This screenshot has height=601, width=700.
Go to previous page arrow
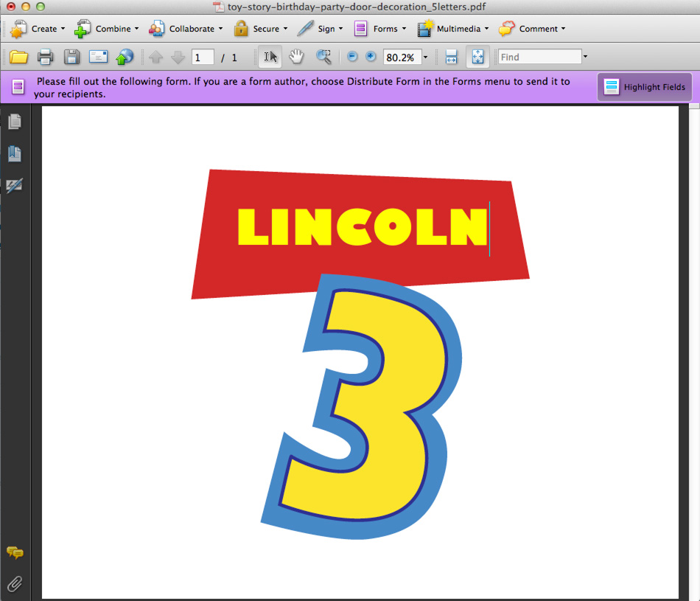point(155,58)
